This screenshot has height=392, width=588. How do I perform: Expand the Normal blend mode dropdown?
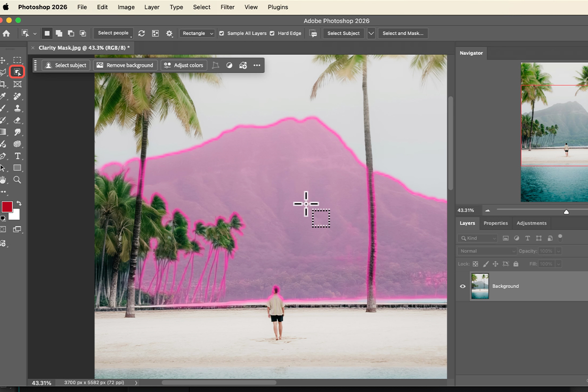487,251
